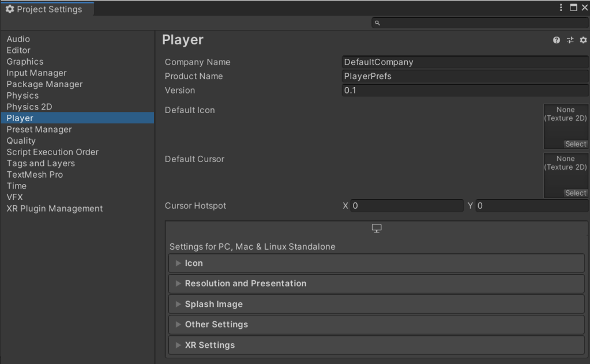The image size is (590, 364).
Task: Click the Version input field
Action: pyautogui.click(x=464, y=91)
